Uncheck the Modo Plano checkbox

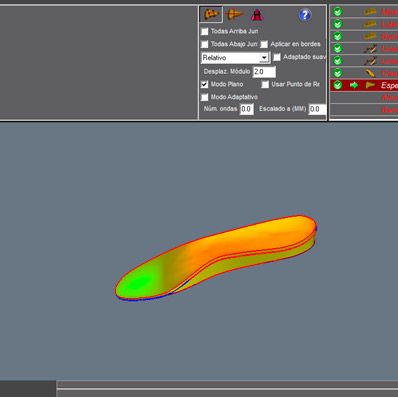tap(205, 84)
